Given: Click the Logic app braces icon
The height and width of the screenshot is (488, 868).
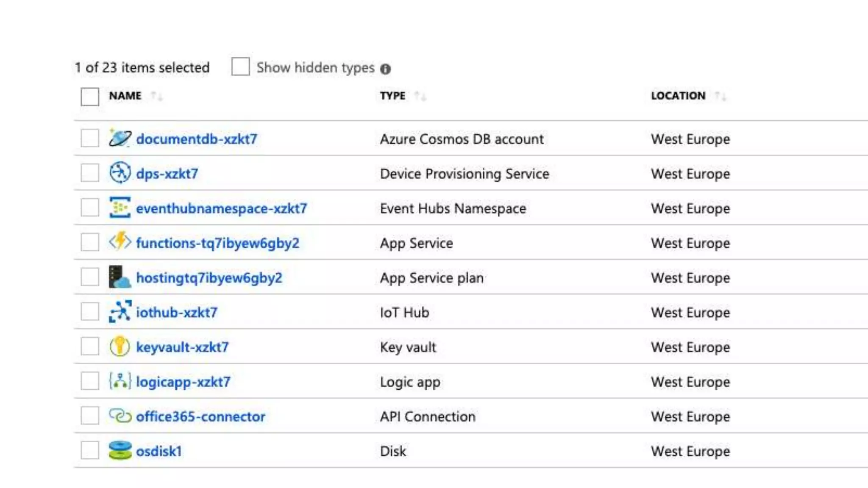Looking at the screenshot, I should [x=120, y=381].
